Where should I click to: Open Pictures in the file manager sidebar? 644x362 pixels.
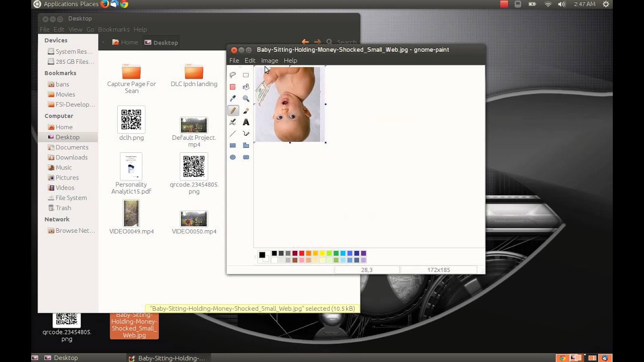(x=67, y=177)
